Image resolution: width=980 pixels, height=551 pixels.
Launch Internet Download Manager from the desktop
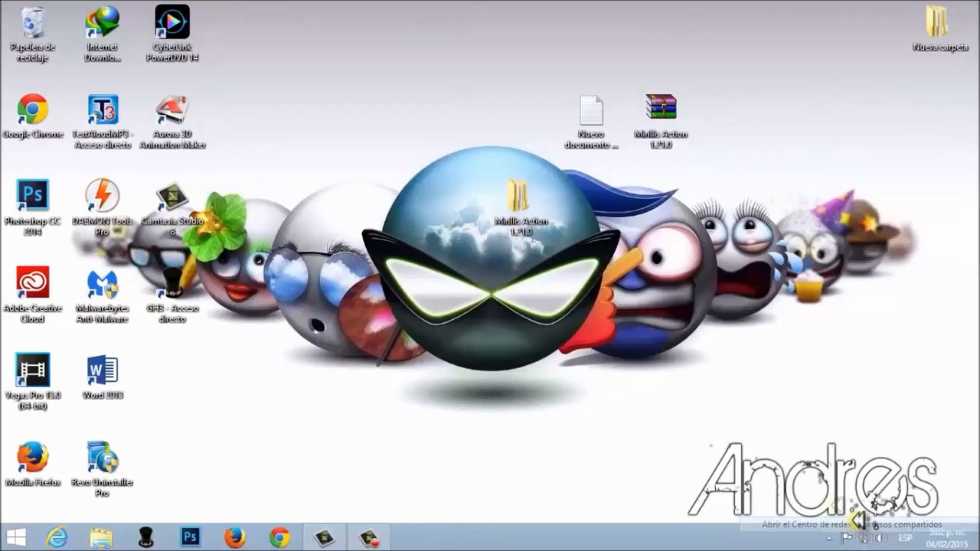click(102, 34)
